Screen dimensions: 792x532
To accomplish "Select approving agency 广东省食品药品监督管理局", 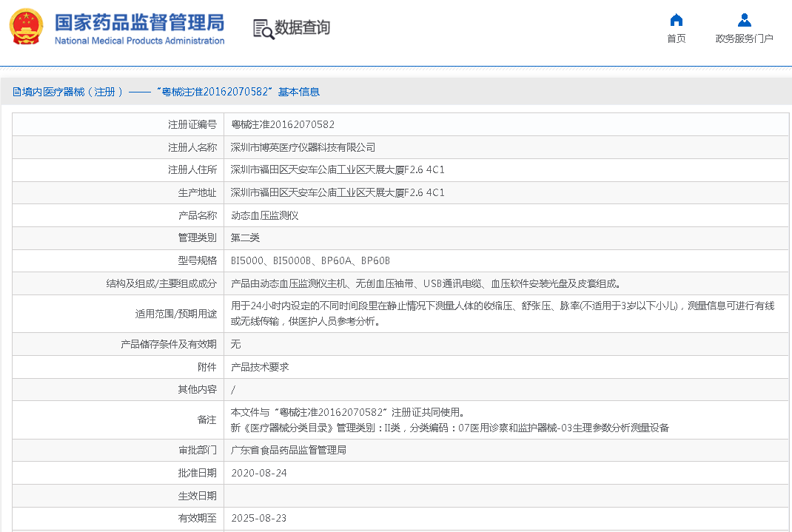I will coord(289,450).
